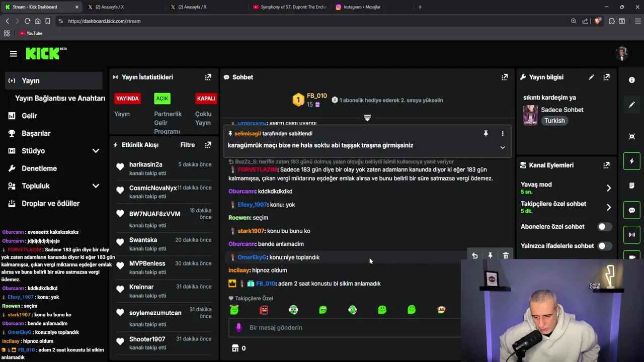Open a new browser tab with plus button
The height and width of the screenshot is (362, 644).
[420, 7]
